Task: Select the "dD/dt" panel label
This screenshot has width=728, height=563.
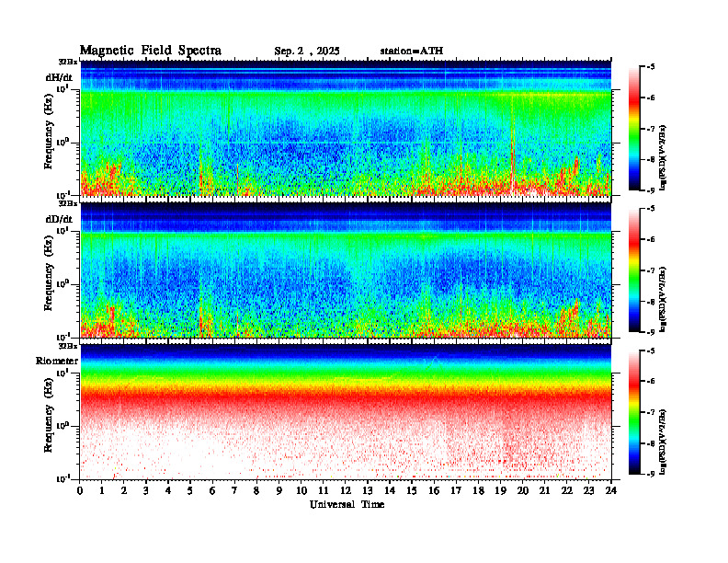Action: point(59,219)
